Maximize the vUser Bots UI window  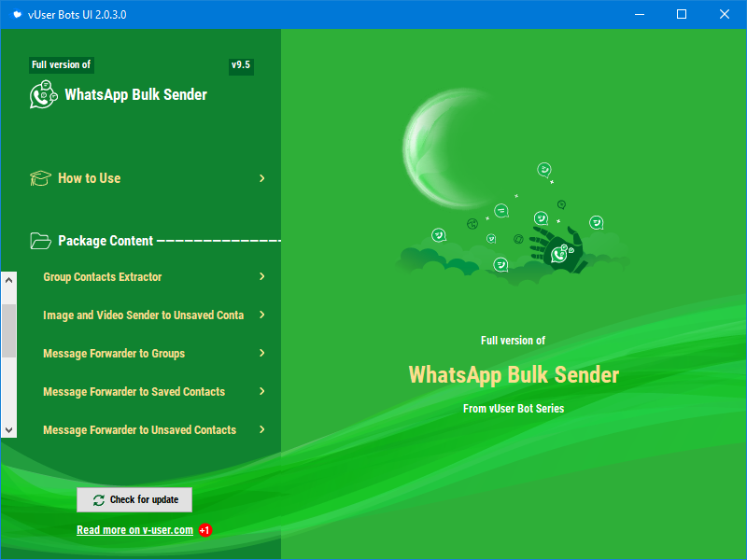point(682,14)
